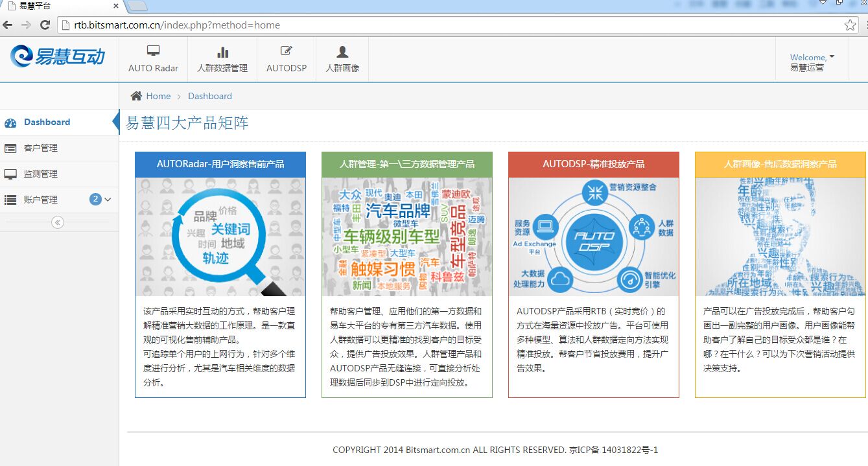
Task: Click the 人群数据管理 navigation label
Action: (222, 68)
